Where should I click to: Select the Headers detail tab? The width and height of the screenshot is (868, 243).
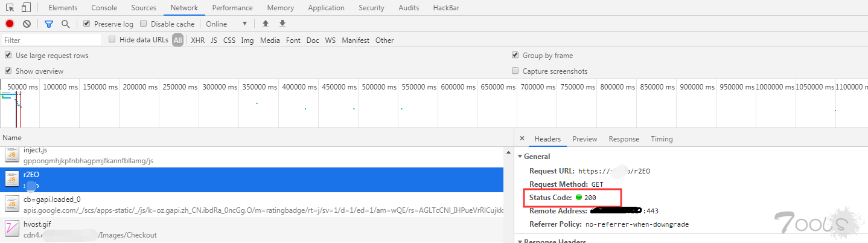pyautogui.click(x=547, y=139)
